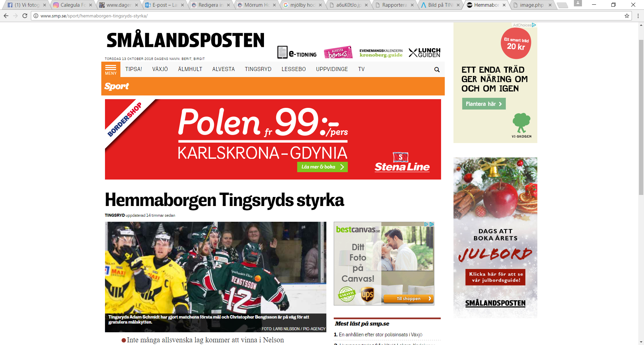Image resolution: width=644 pixels, height=345 pixels.
Task: Bookmark this page with star icon
Action: coord(627,16)
